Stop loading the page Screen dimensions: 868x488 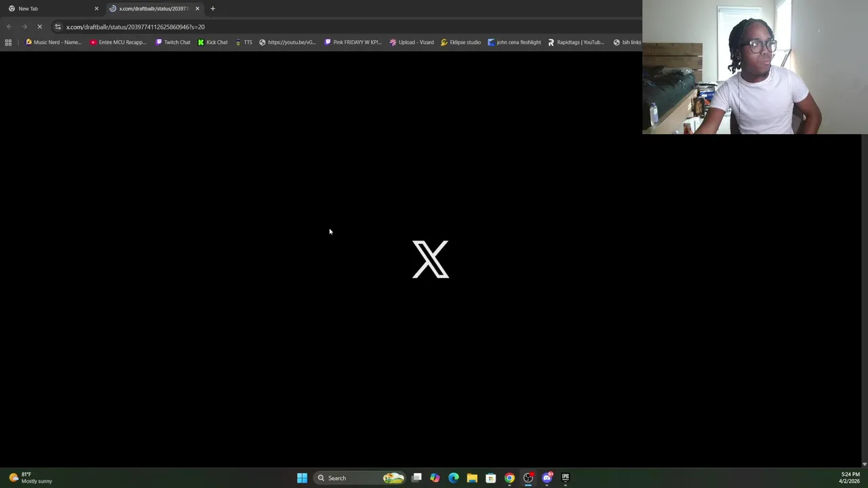coord(39,26)
